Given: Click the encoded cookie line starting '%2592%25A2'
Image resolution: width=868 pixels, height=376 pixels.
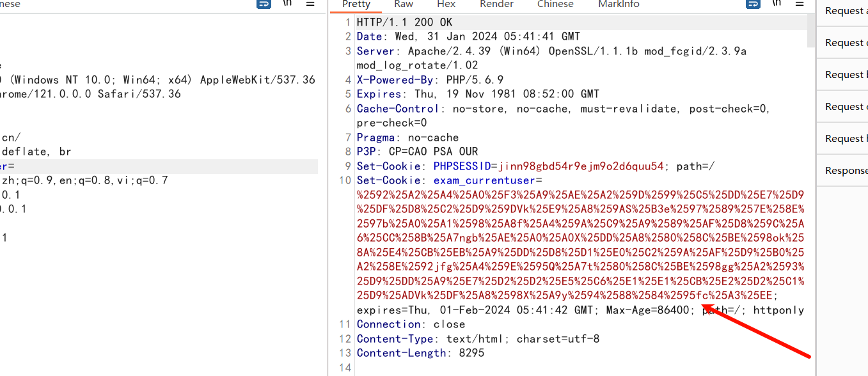Looking at the screenshot, I should tap(580, 194).
